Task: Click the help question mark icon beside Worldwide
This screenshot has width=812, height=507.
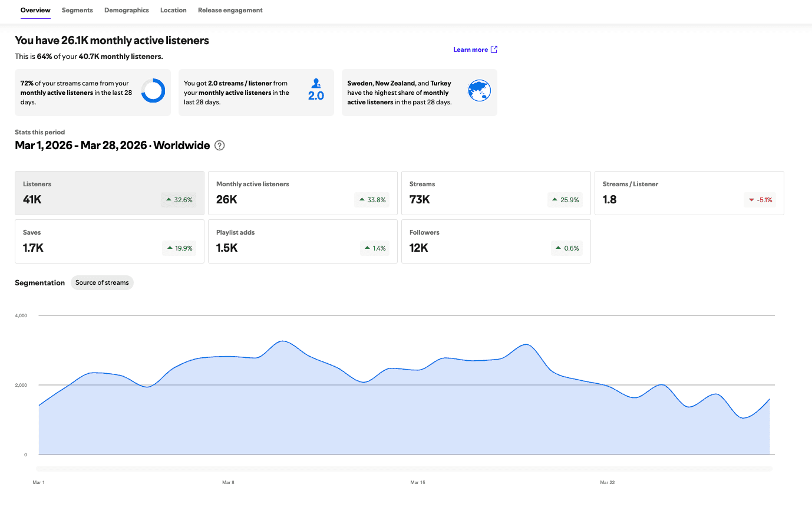Action: (x=219, y=145)
